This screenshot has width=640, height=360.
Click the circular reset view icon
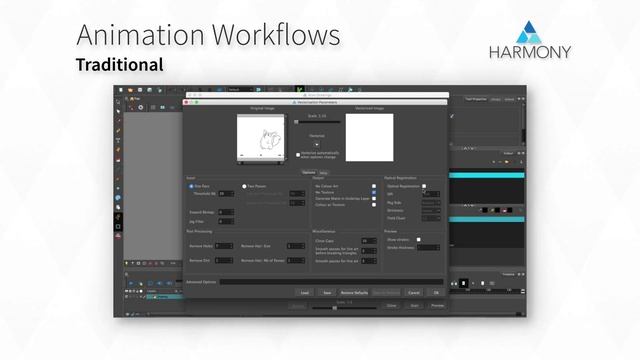[141, 107]
